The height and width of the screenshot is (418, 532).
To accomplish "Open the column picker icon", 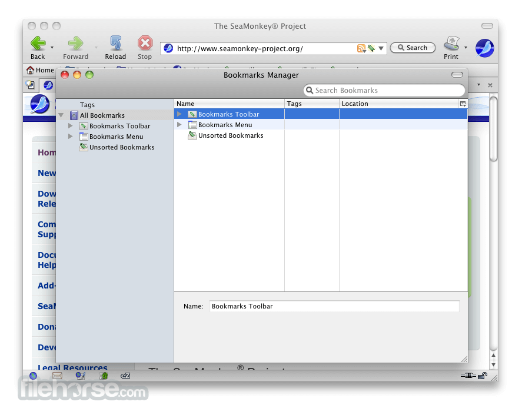I will [463, 104].
